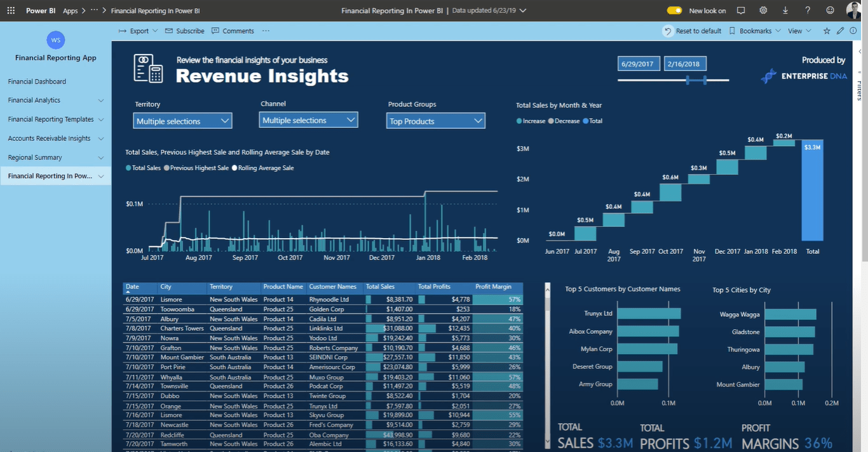The width and height of the screenshot is (868, 452).
Task: Click the Revenue Insights calculator icon
Action: 149,68
